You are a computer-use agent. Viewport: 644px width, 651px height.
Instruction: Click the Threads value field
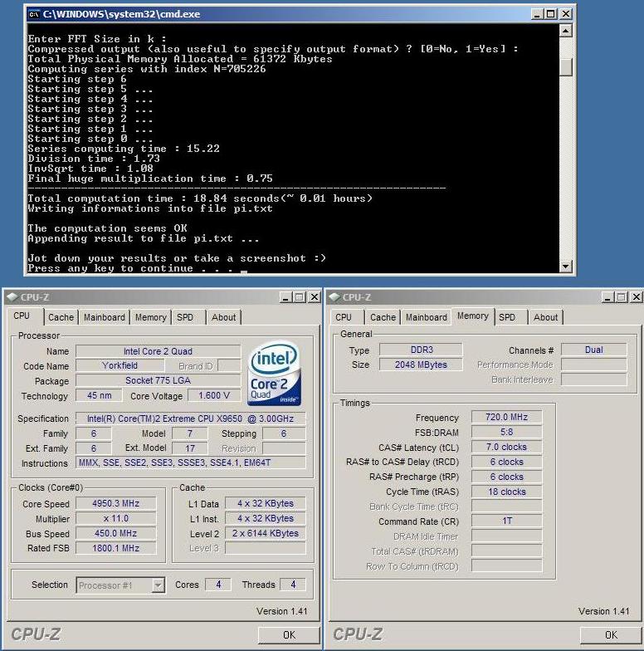point(293,585)
